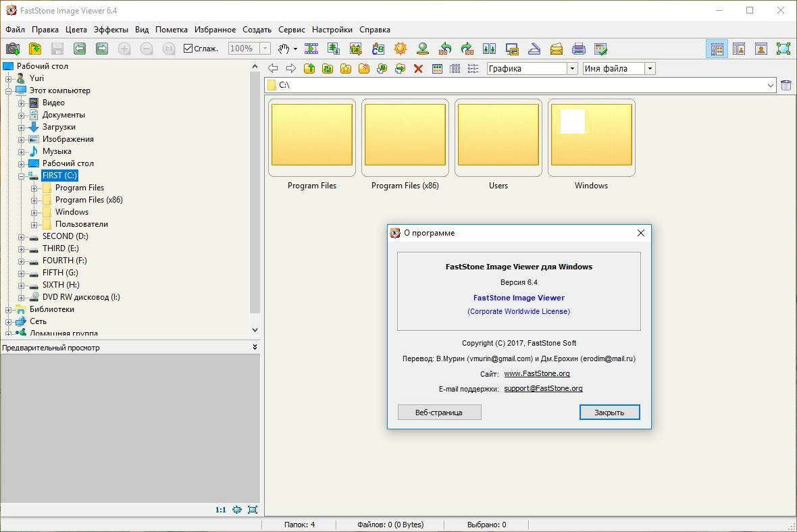Expand the SECOND (D:) drive node
Screen dimensions: 797x532
tap(22, 237)
